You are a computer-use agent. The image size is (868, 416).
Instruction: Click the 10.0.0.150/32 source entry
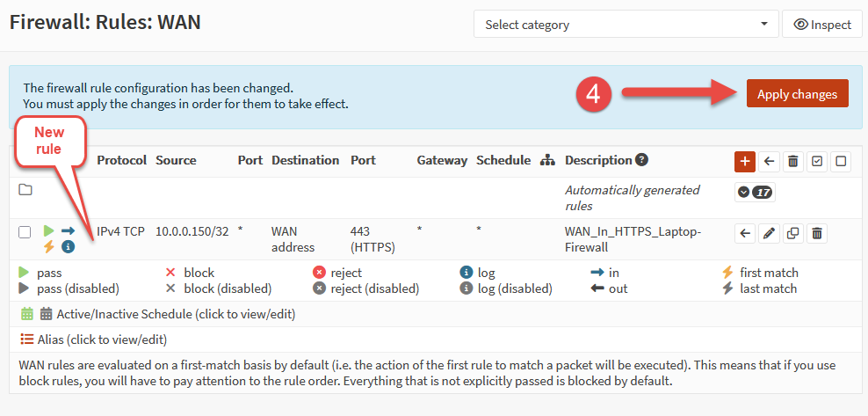click(x=192, y=231)
